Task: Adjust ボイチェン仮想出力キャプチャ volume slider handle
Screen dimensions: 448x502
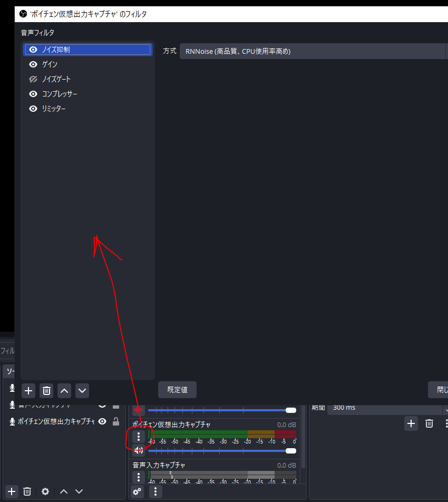Action: pyautogui.click(x=290, y=451)
